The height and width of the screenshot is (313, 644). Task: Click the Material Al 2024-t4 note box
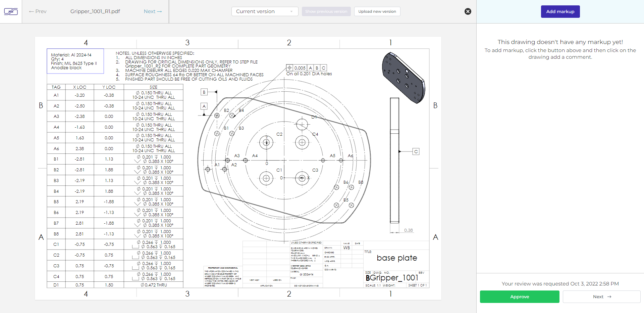click(75, 61)
